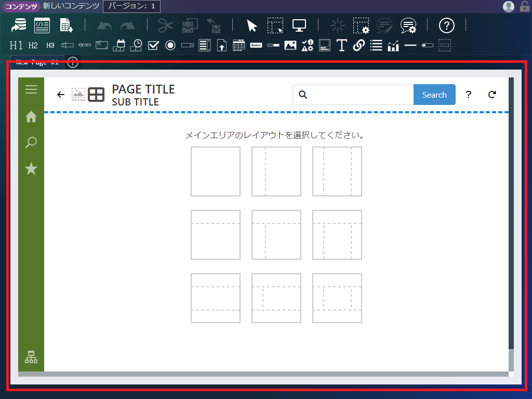Open the user avatar profile icon
532x399 pixels.
tap(508, 6)
